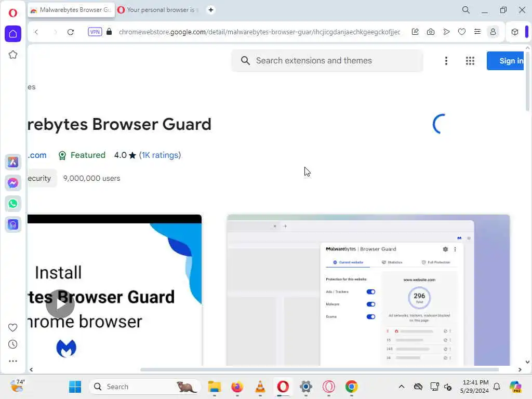The image size is (532, 399).
Task: Open Facebook Messenger in the sidebar
Action: tap(13, 183)
